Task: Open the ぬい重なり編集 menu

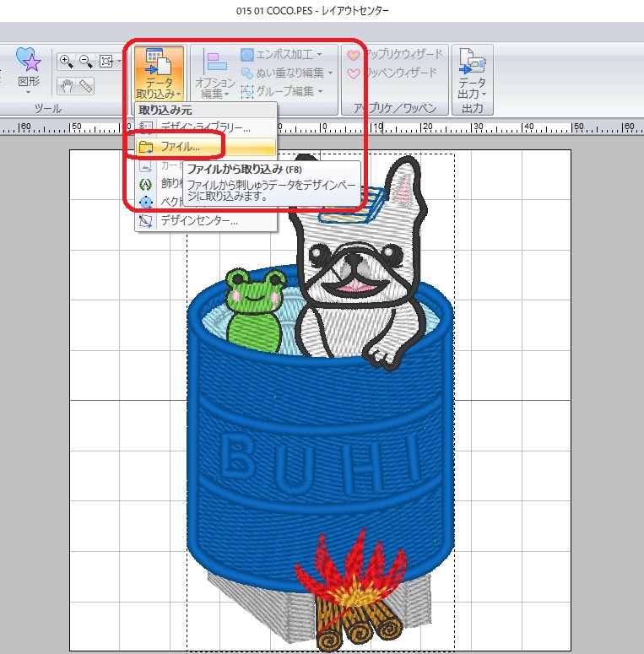Action: 287,73
